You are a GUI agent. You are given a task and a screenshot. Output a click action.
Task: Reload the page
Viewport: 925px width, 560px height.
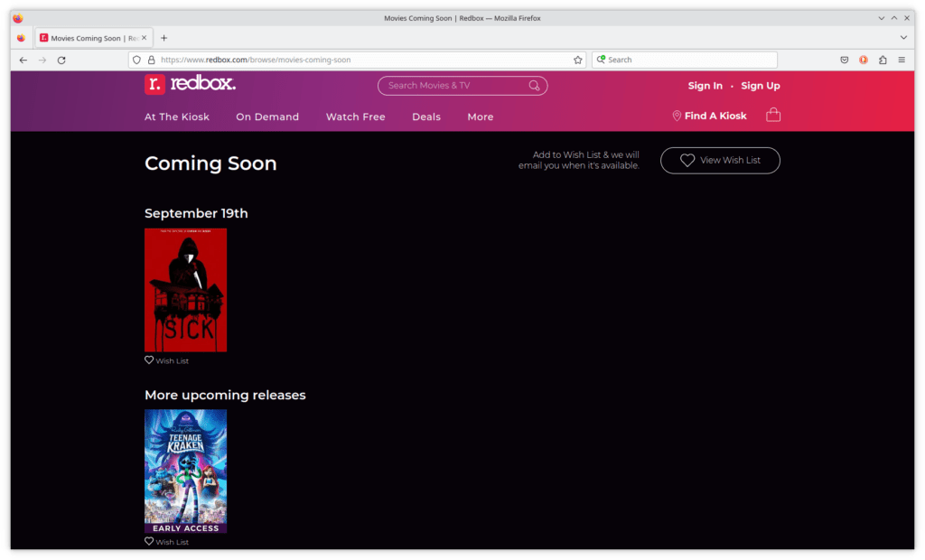pyautogui.click(x=61, y=60)
